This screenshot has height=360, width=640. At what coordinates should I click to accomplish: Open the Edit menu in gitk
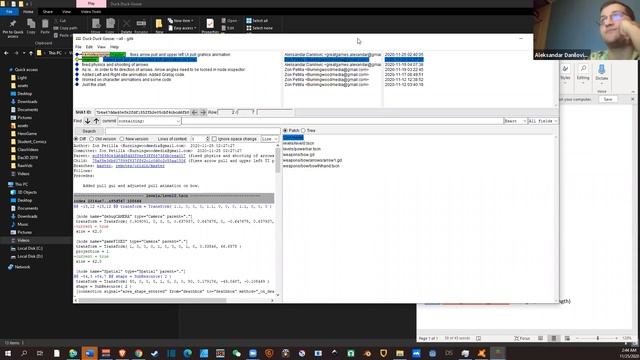click(89, 47)
